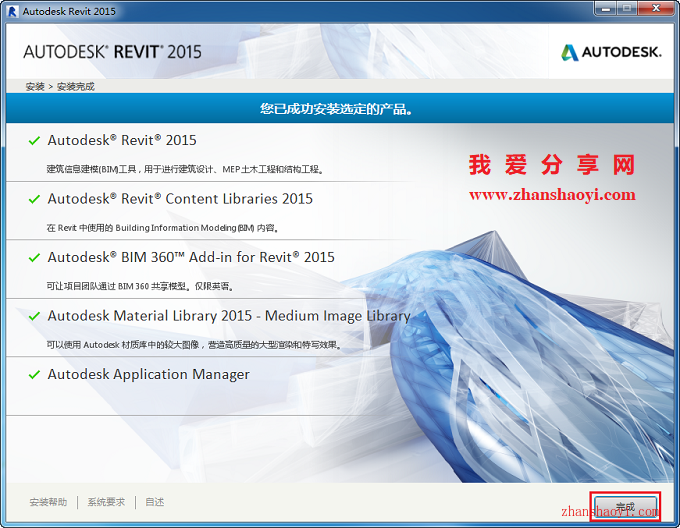Viewport: 680px width, 528px height.
Task: Click the green check beside Application Manager
Action: pyautogui.click(x=34, y=375)
